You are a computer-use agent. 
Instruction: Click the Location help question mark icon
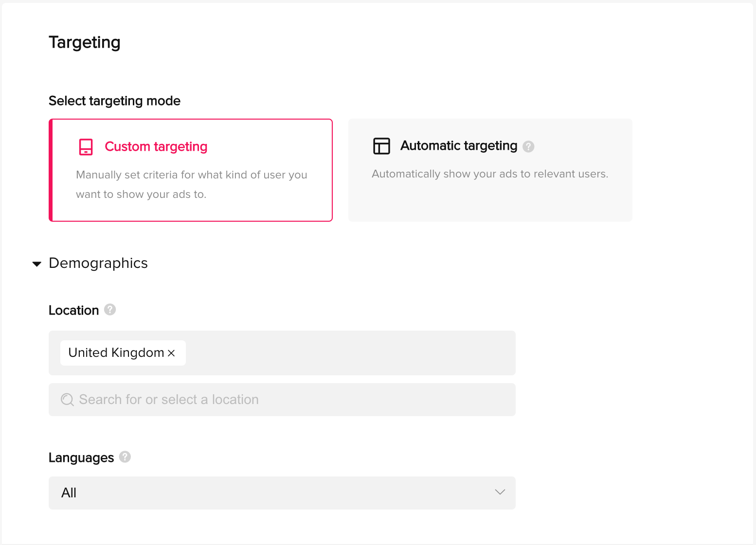click(110, 310)
